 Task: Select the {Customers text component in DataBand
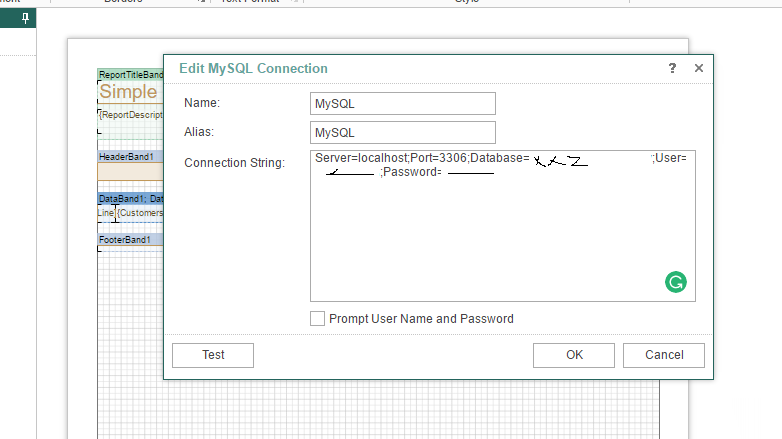(140, 213)
